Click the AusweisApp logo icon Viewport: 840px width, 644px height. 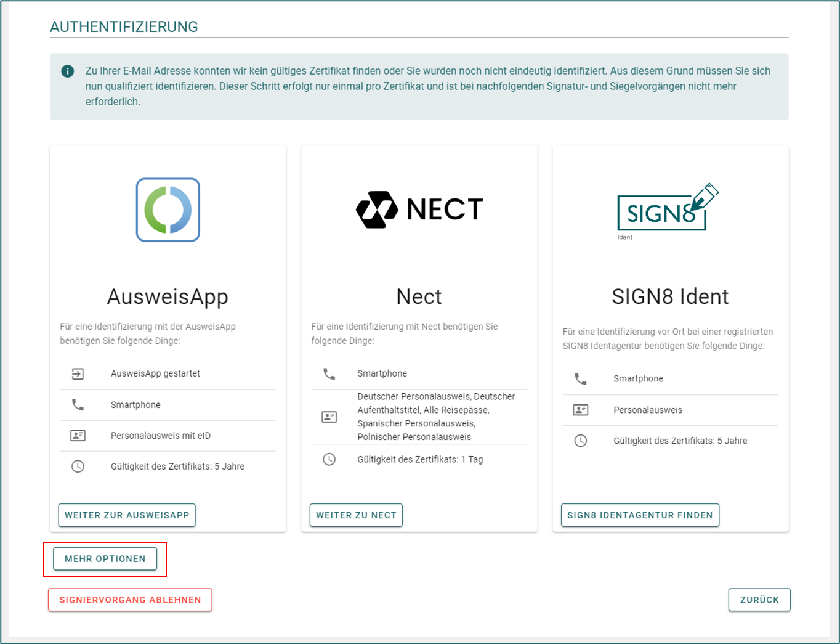pos(168,210)
